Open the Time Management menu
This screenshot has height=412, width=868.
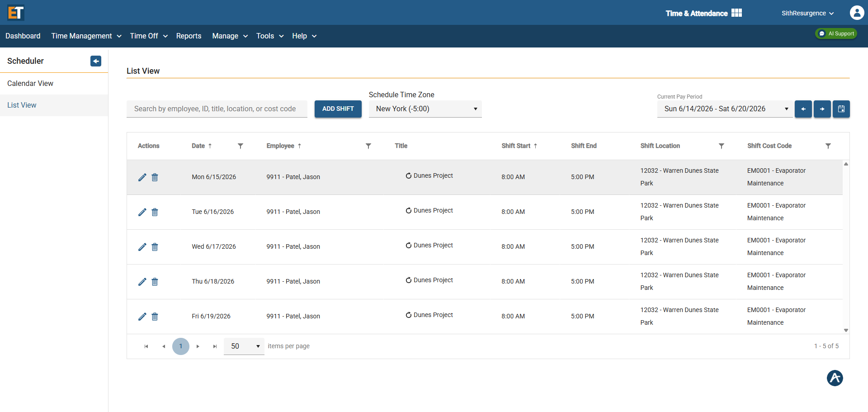pyautogui.click(x=86, y=36)
